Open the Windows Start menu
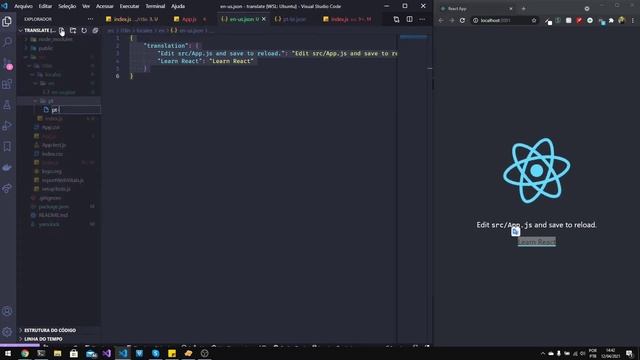The height and width of the screenshot is (360, 640). pos(8,353)
